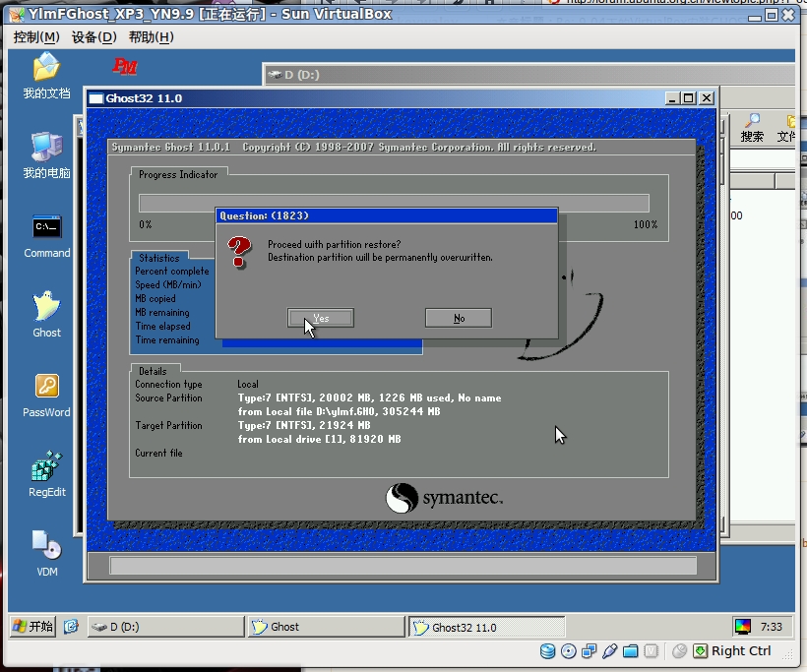Switch to Ghost32 11.0 taskbar button
This screenshot has height=672, width=807.
487,628
